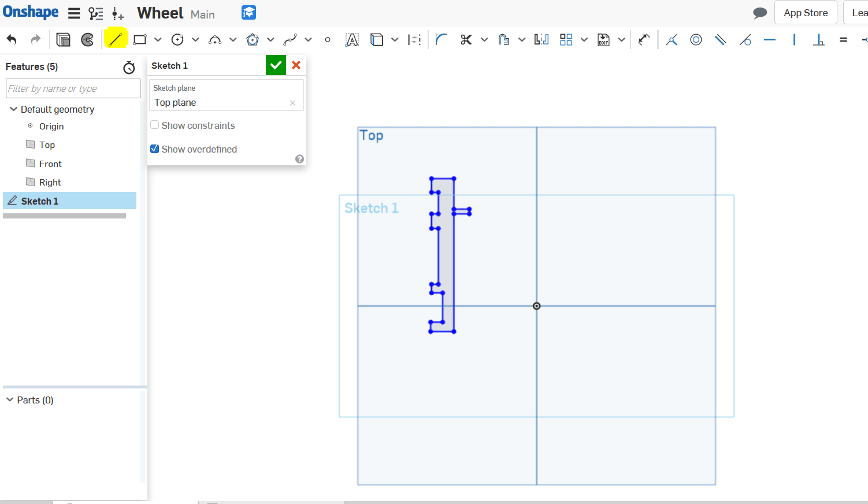
Task: Select the Top plane tree item
Action: pos(47,144)
